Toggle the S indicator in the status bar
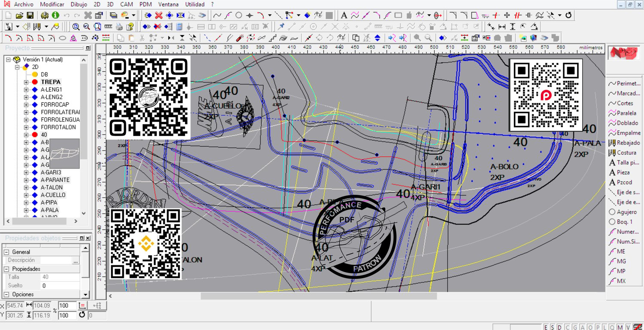Viewport: 644px width, 330px height. click(553, 327)
